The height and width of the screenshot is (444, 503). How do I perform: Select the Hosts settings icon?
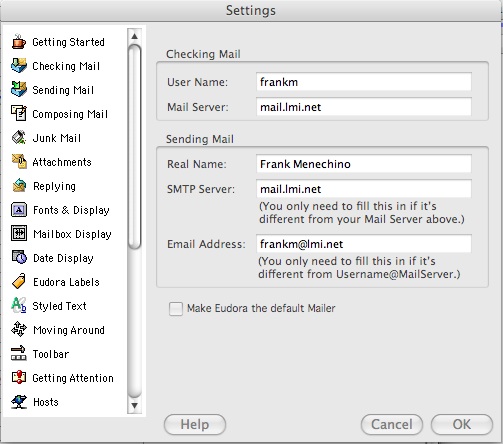[x=19, y=402]
